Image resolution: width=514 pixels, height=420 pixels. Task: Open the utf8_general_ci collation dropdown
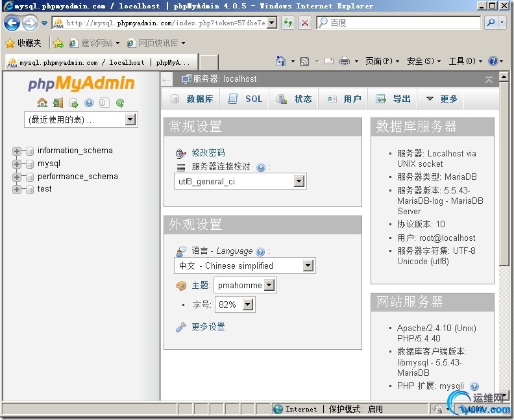[240, 181]
